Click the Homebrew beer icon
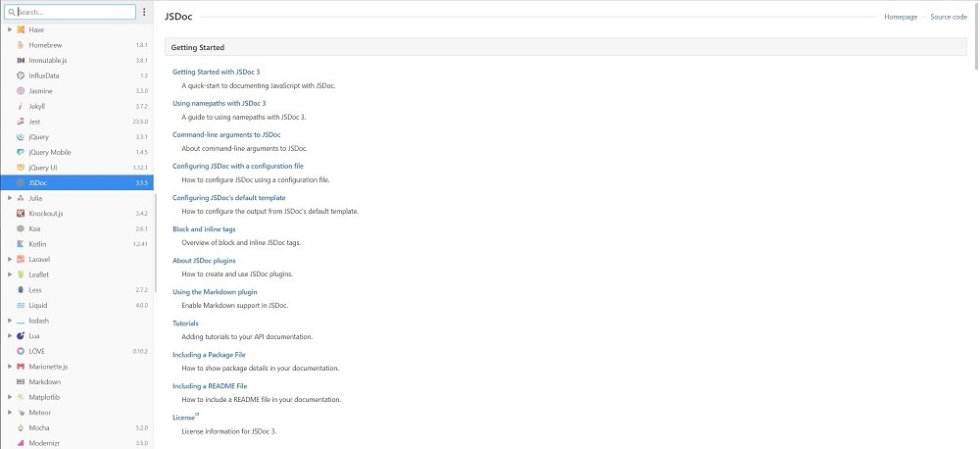The height and width of the screenshot is (449, 980). coord(21,45)
